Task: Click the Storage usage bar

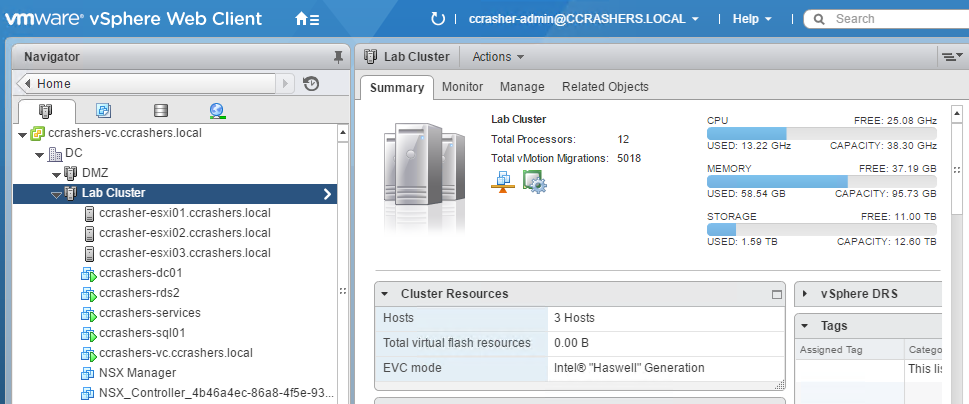Action: [x=821, y=230]
